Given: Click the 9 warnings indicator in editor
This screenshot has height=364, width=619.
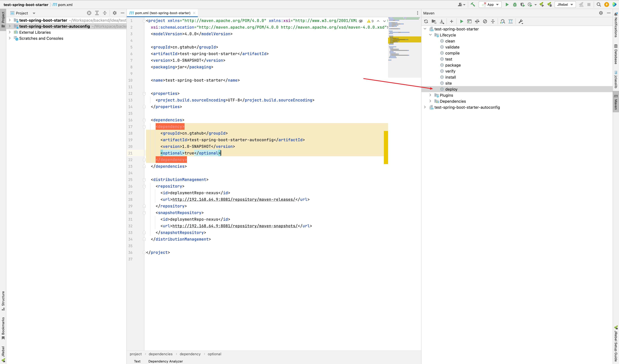Looking at the screenshot, I should click(x=370, y=21).
